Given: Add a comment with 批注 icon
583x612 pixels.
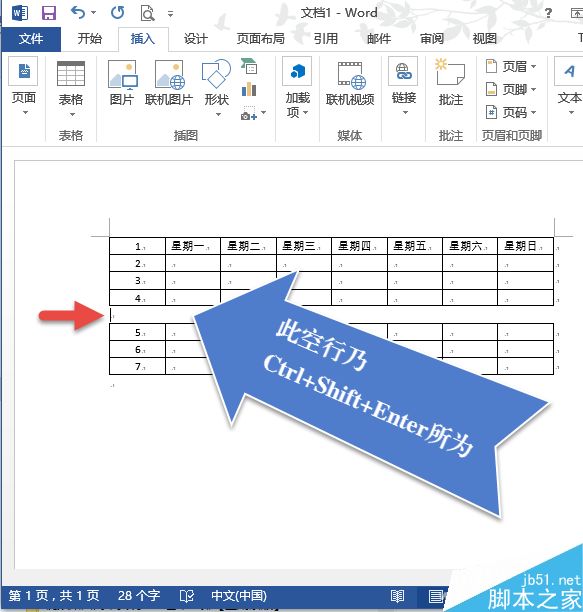Looking at the screenshot, I should tap(450, 72).
